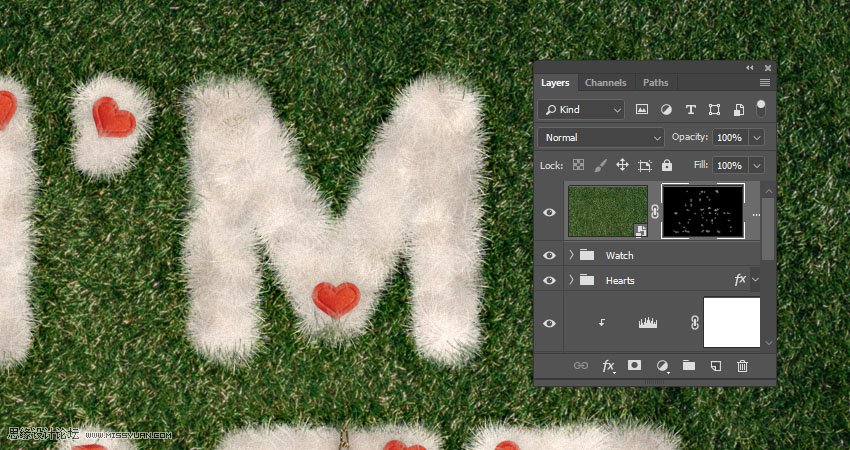Screen dimensions: 850x450
Task: Open the Layers panel options menu
Action: click(x=765, y=83)
